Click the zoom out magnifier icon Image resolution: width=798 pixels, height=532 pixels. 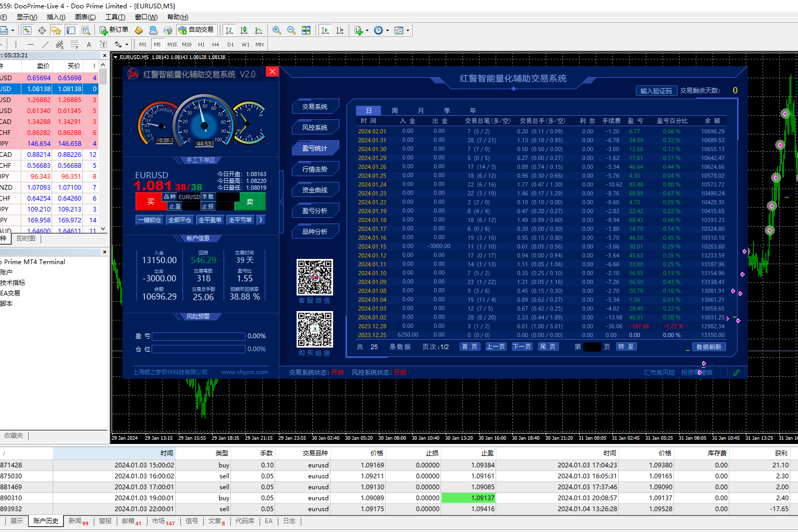tap(291, 30)
